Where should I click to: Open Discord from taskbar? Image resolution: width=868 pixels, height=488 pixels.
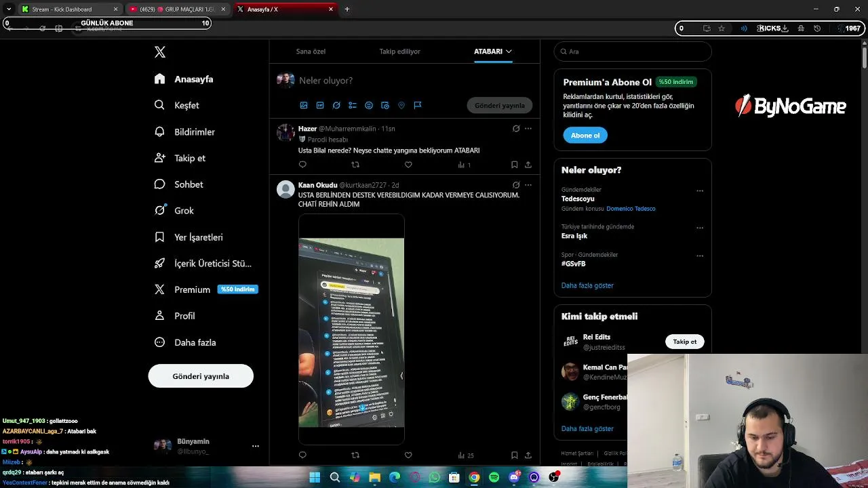coord(515,477)
